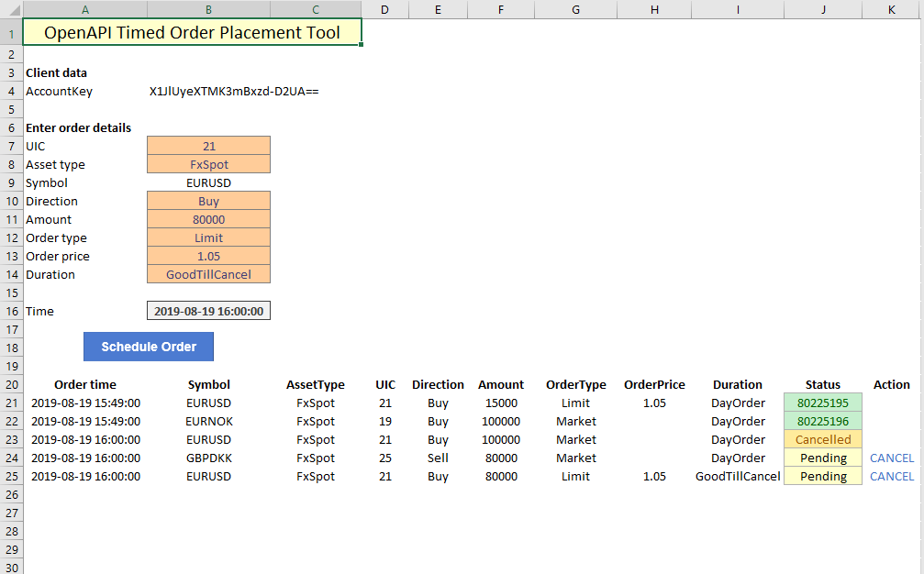Image resolution: width=924 pixels, height=574 pixels.
Task: Select the Direction Buy input cell
Action: pos(208,201)
